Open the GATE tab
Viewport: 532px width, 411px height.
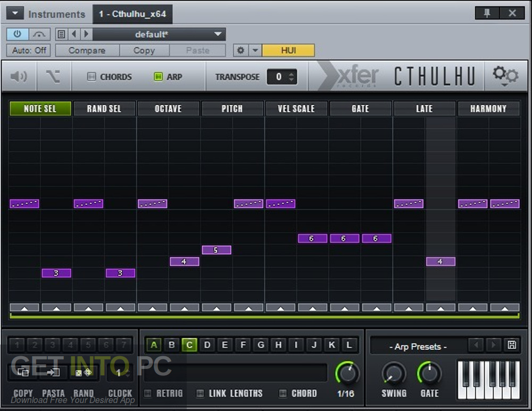coord(360,108)
